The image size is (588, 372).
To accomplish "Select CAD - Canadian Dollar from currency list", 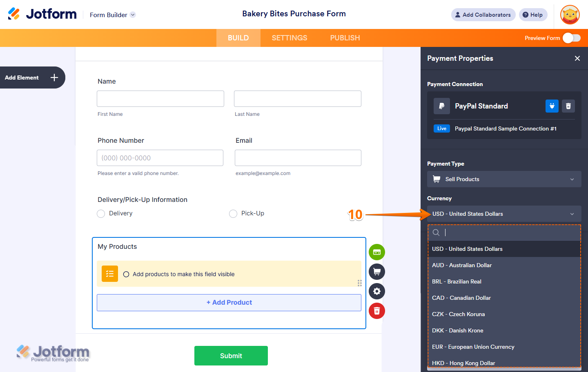I will coord(461,298).
